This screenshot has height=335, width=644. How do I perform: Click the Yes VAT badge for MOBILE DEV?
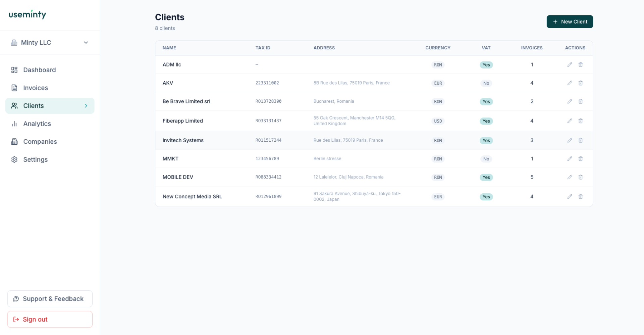tap(486, 177)
